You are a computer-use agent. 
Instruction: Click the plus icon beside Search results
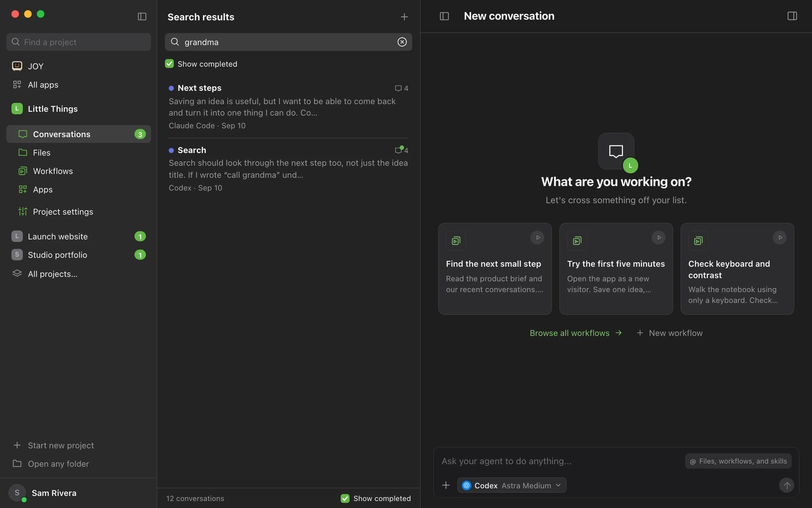click(x=404, y=17)
